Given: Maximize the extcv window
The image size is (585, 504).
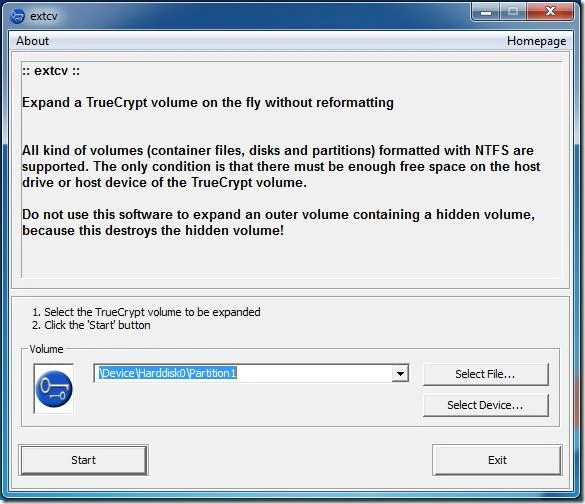Looking at the screenshot, I should (x=513, y=12).
